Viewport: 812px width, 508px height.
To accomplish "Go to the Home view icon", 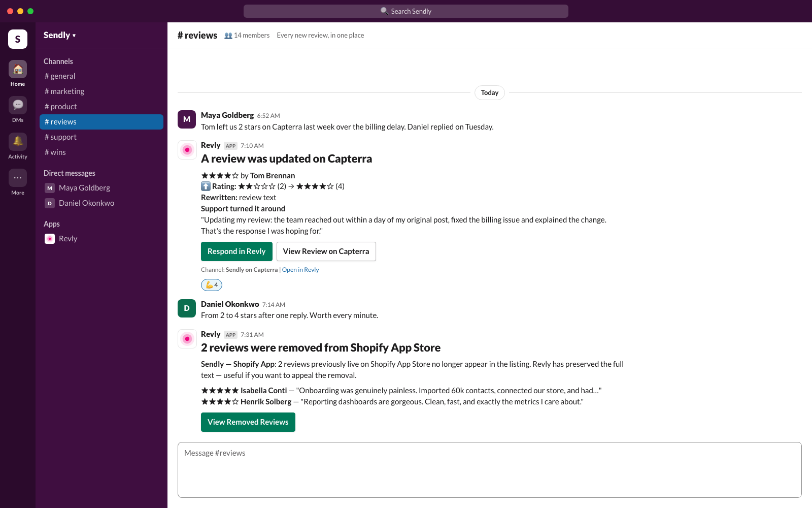I will click(x=18, y=69).
